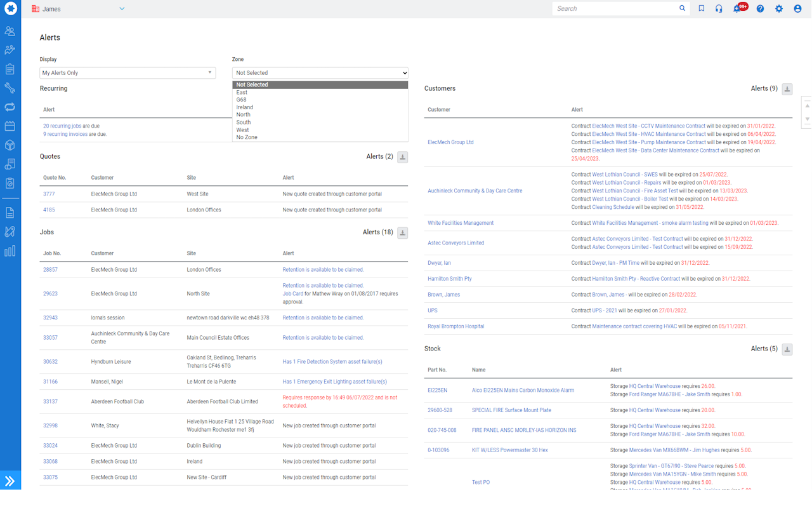Select the 'Aberdeen Football Club Limited' site cell
Viewport: 812px width, 508px height.
(223, 402)
